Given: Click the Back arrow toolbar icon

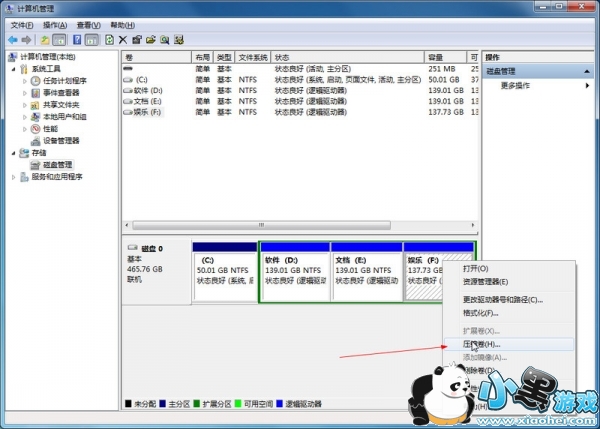Looking at the screenshot, I should point(12,40).
